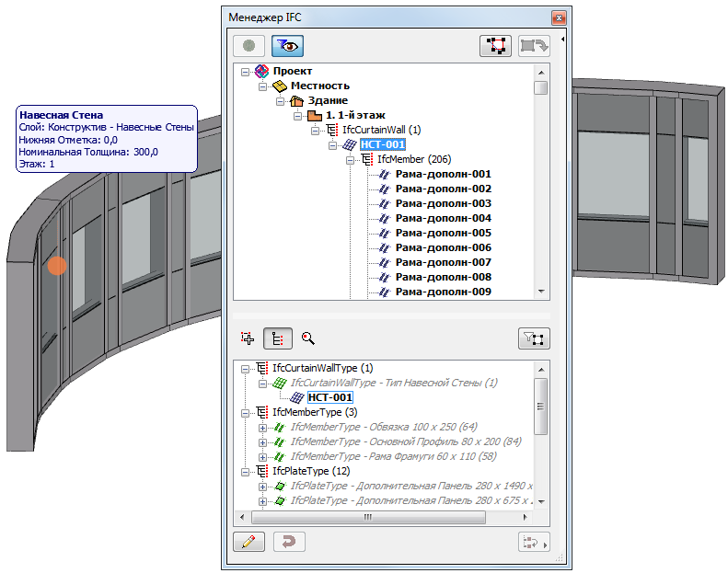Collapse the IfcPlateType (12) node

[245, 473]
